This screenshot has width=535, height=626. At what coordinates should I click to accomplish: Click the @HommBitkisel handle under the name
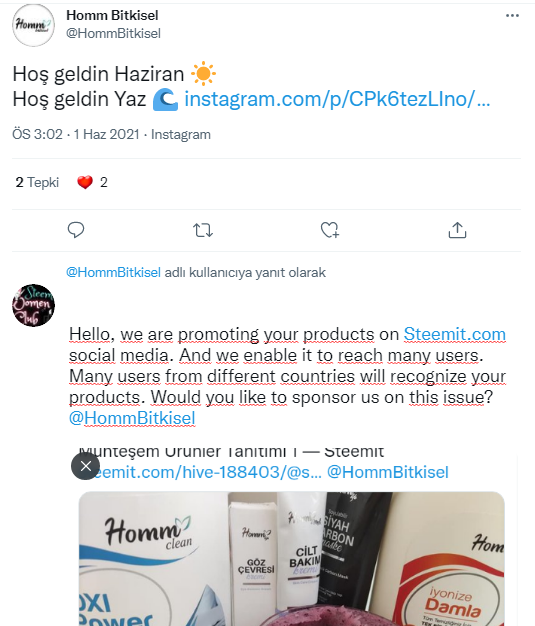pyautogui.click(x=113, y=33)
